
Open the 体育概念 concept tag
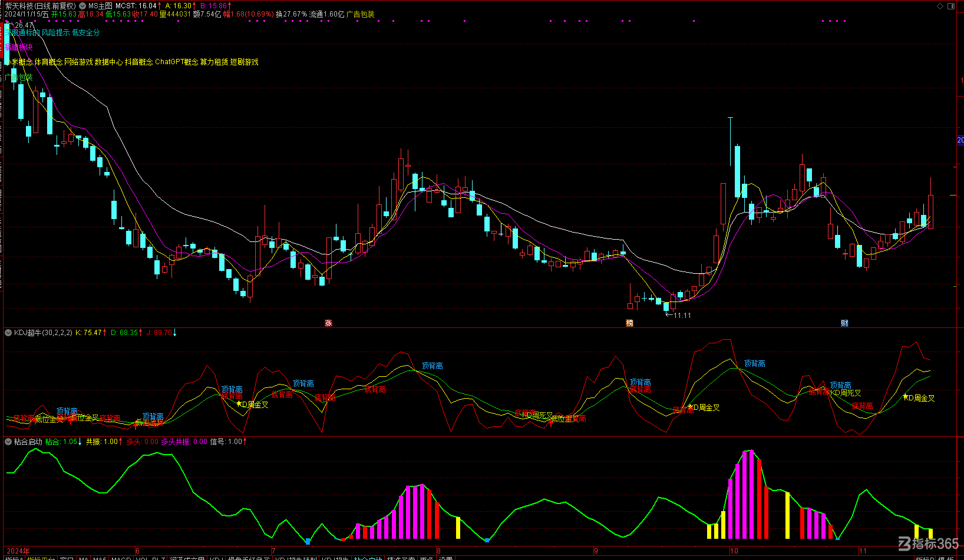coord(48,62)
